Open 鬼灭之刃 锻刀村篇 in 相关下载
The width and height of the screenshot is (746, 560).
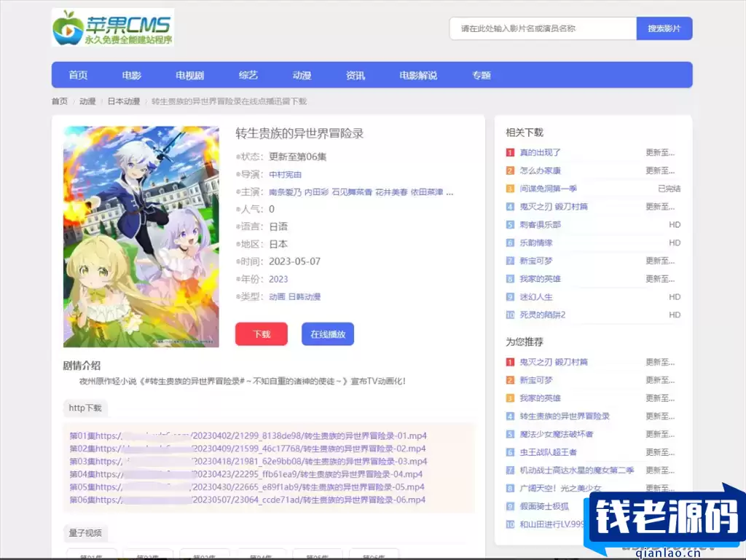click(x=554, y=207)
